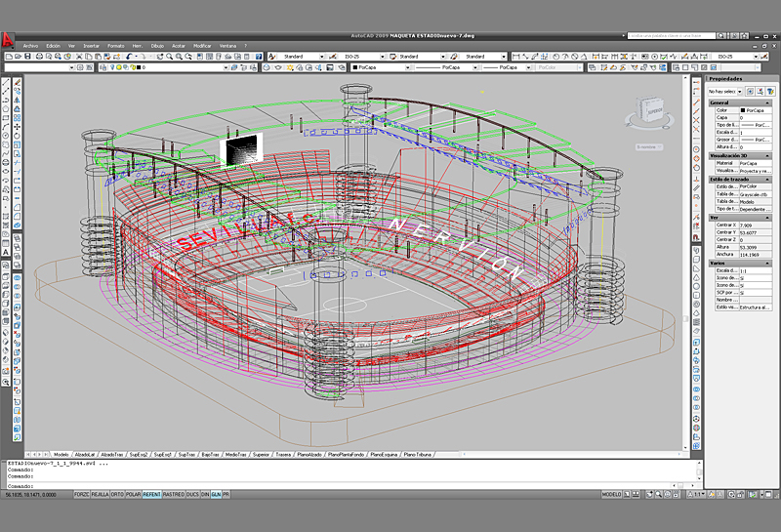Toggle REJILLA grid display
Image resolution: width=781 pixels, height=532 pixels.
click(x=101, y=495)
